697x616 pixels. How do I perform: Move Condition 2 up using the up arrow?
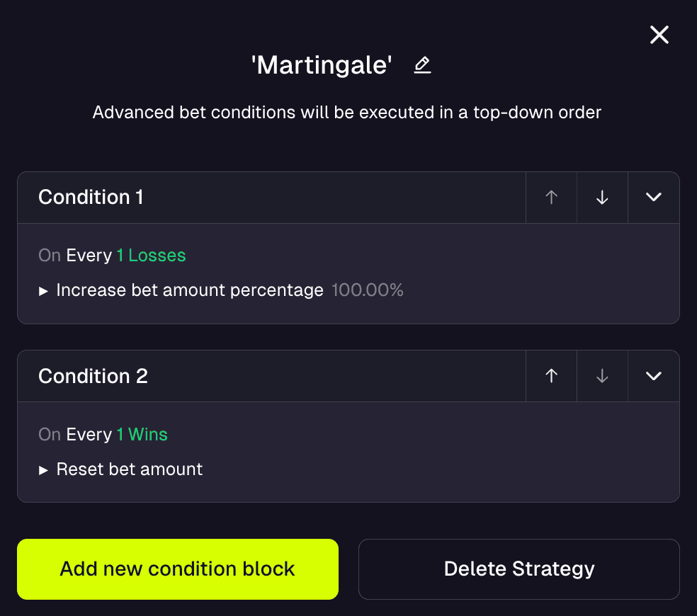coord(551,376)
